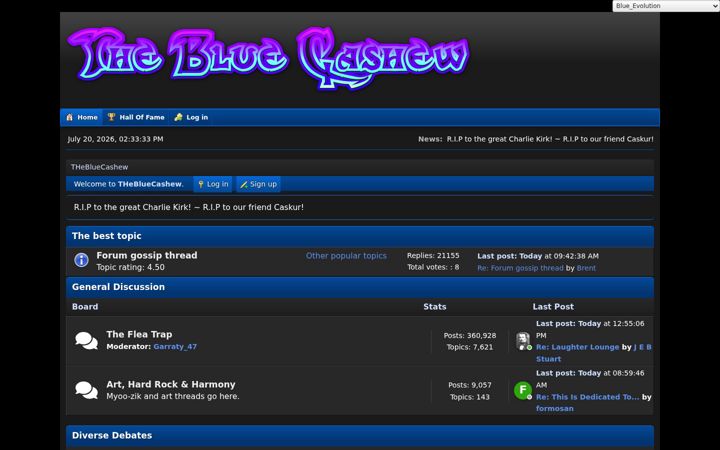Screen dimensions: 720x450
Task: Open the Blue_Evolution theme dropdown
Action: (x=665, y=6)
